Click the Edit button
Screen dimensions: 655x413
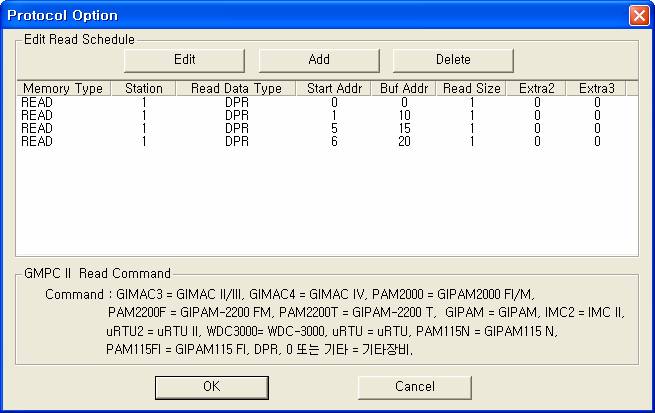coord(184,59)
